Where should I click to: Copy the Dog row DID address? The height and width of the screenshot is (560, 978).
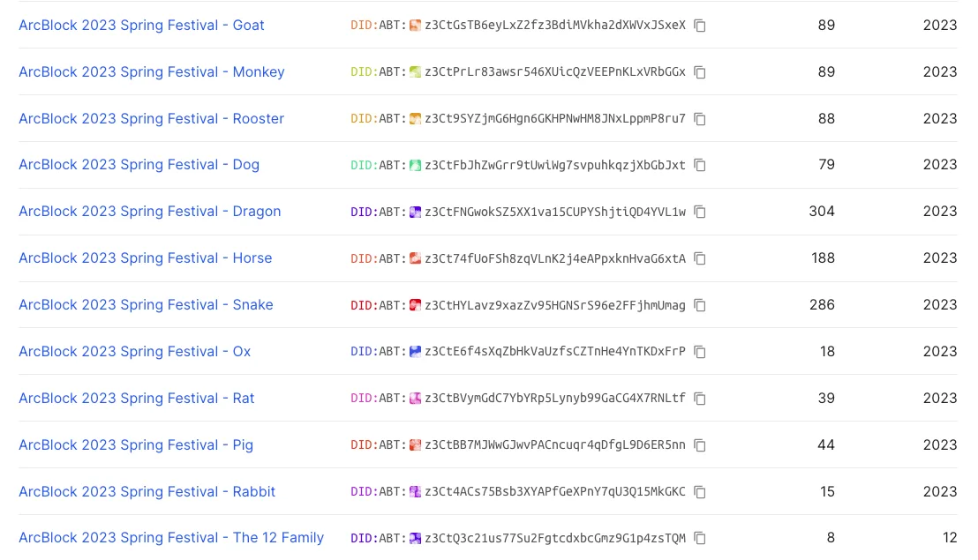pos(700,165)
